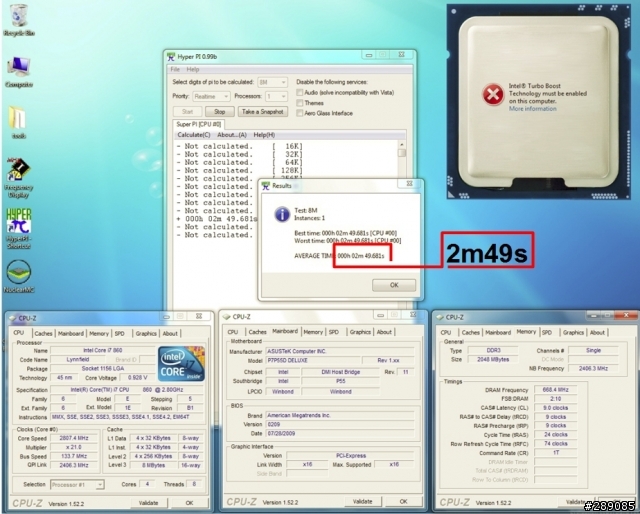The height and width of the screenshot is (514, 640).
Task: Click the Name field Intel Core i7 860
Action: coord(102,350)
